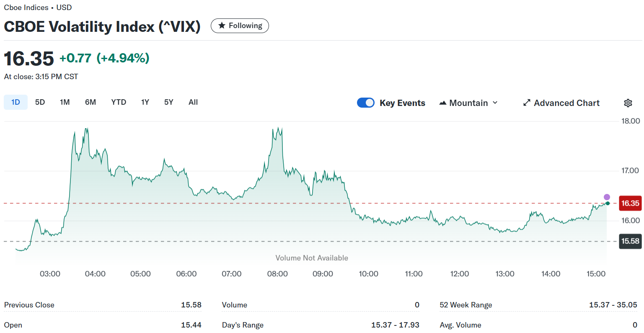Show the All range chart
The height and width of the screenshot is (333, 644).
pyautogui.click(x=193, y=102)
